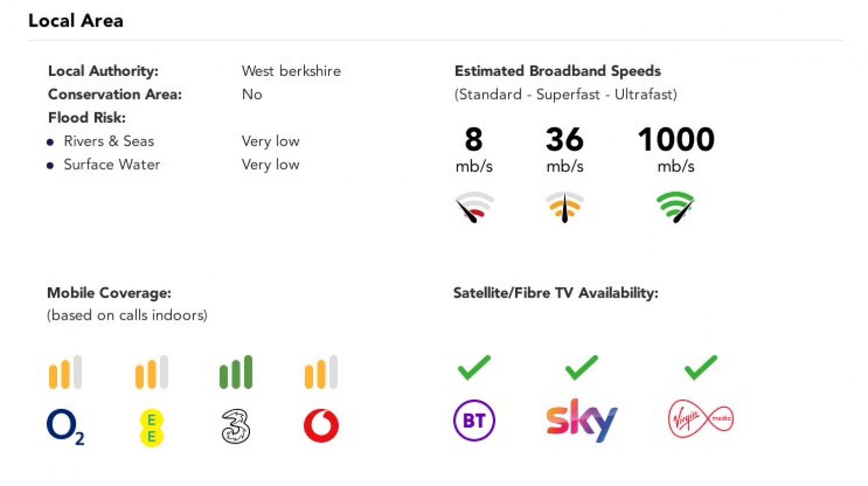Click the signal bars above Vodafone
868x486 pixels.
pyautogui.click(x=321, y=372)
